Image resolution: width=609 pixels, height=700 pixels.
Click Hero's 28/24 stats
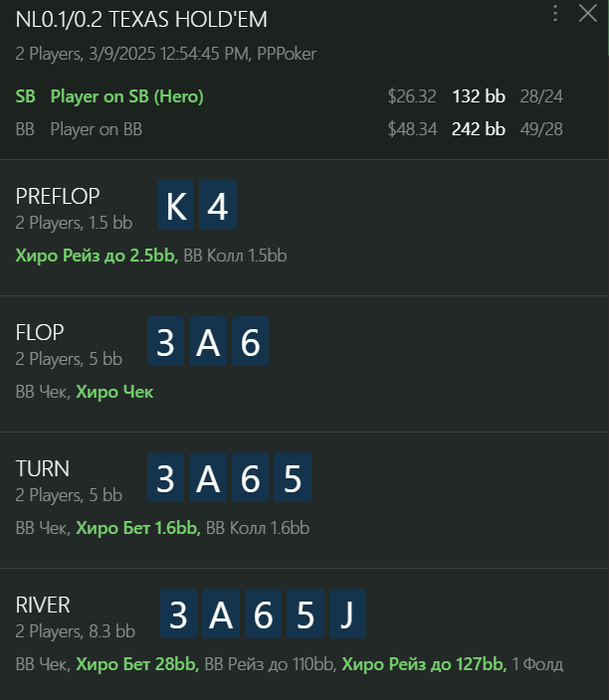541,96
